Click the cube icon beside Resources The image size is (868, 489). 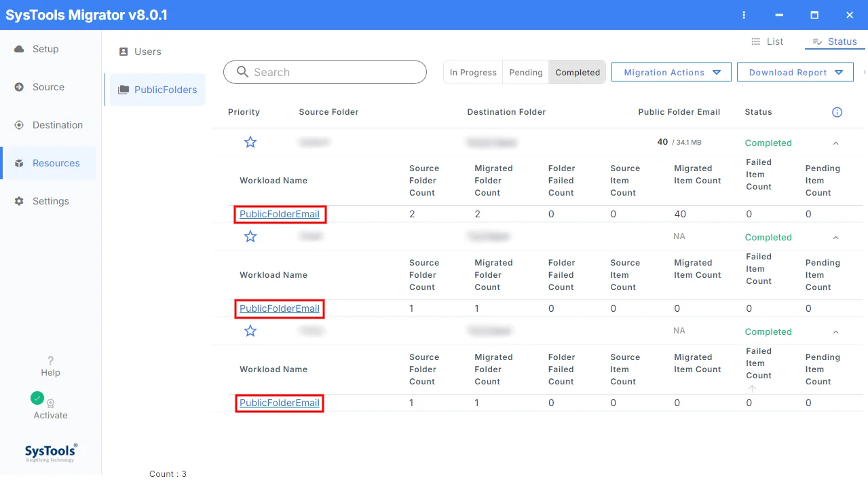coord(19,164)
